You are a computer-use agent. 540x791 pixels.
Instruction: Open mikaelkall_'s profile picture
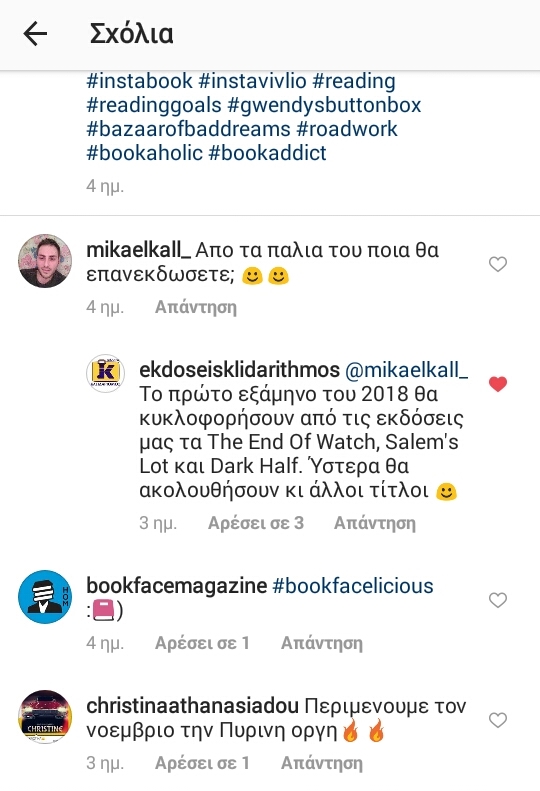pos(45,261)
